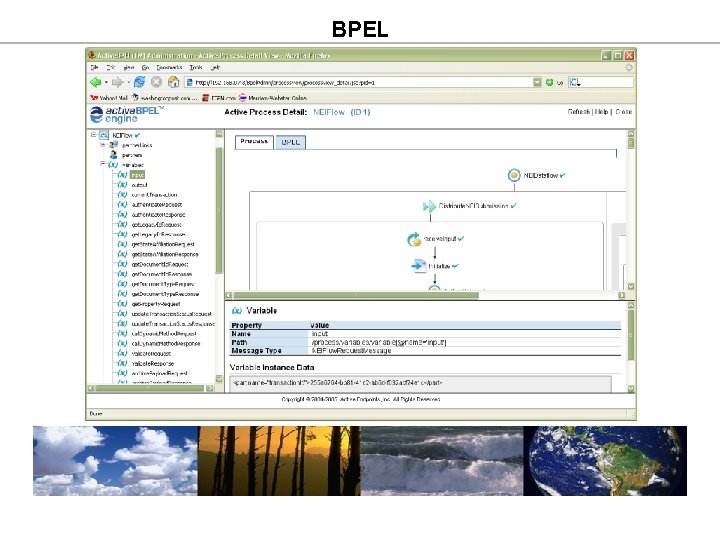
Task: Click the Close link in the header
Action: point(624,112)
